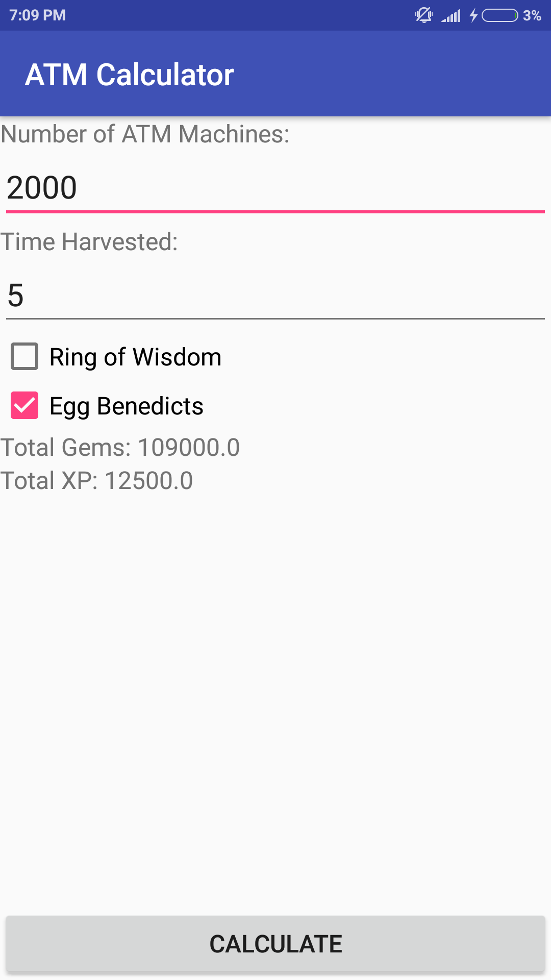Viewport: 551px width, 980px height.
Task: Tap the Time Harvested label
Action: click(x=89, y=241)
